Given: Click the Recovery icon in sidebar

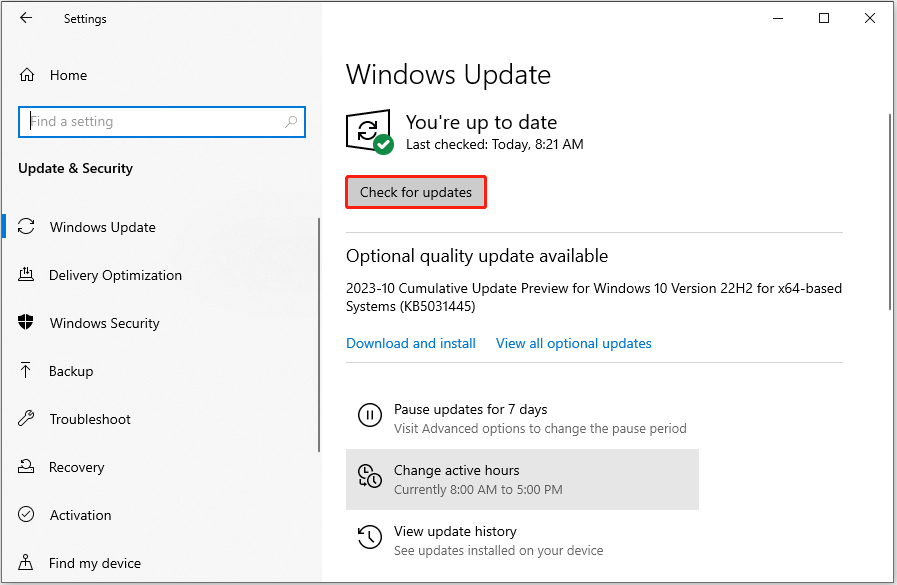Looking at the screenshot, I should tap(27, 467).
